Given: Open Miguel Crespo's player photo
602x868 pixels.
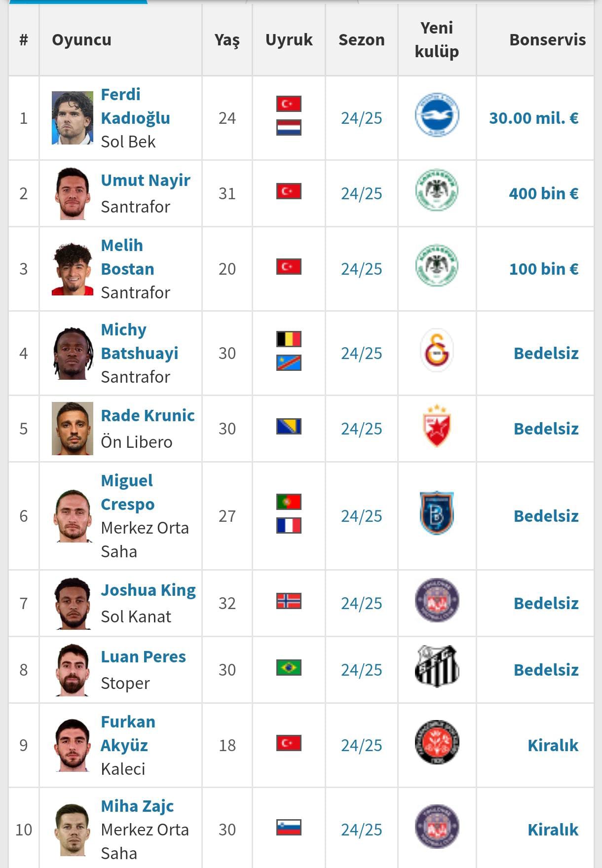Looking at the screenshot, I should 73,515.
